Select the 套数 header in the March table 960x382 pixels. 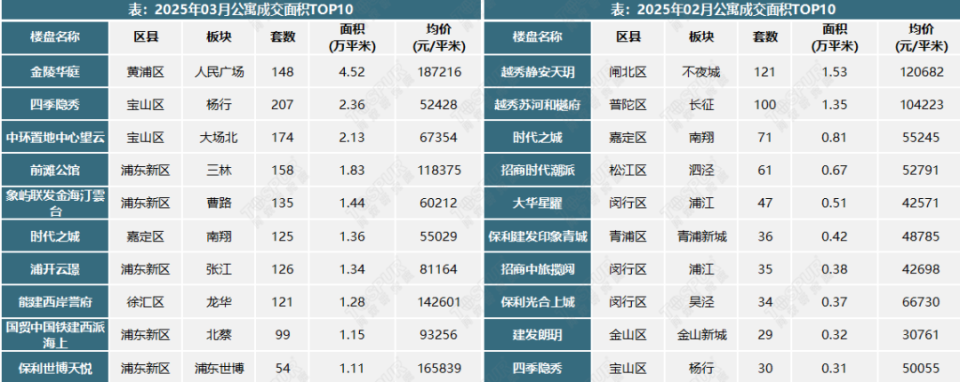(x=283, y=37)
